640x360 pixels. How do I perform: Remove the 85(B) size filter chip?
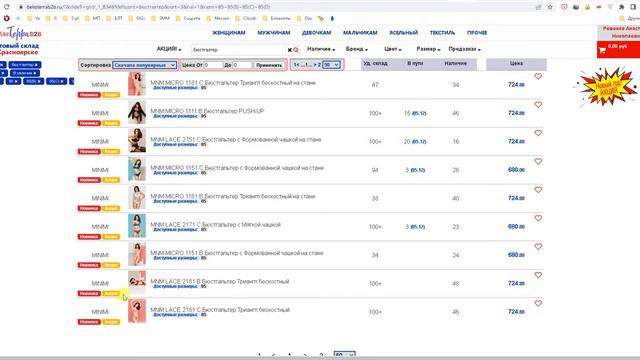click(40, 82)
